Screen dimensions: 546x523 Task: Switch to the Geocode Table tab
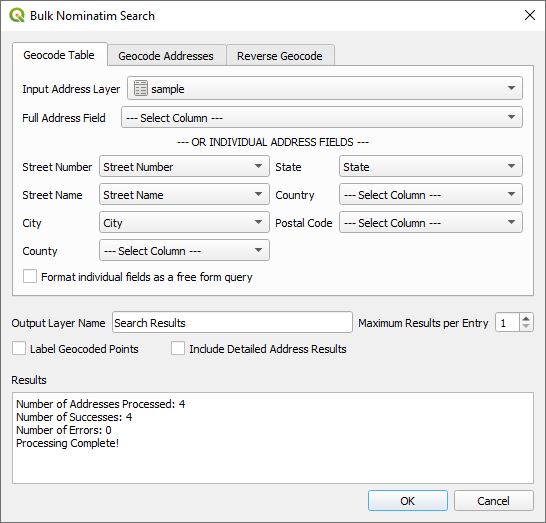click(59, 55)
